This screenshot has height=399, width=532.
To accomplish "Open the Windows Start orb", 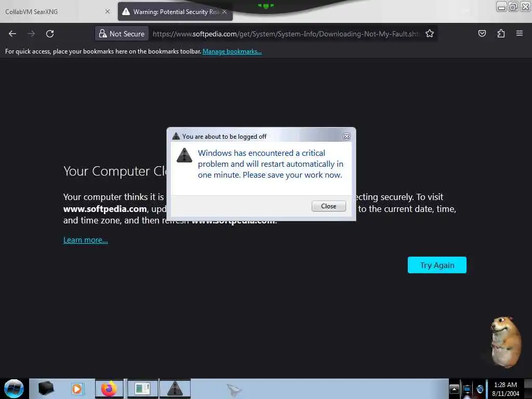I will click(14, 389).
